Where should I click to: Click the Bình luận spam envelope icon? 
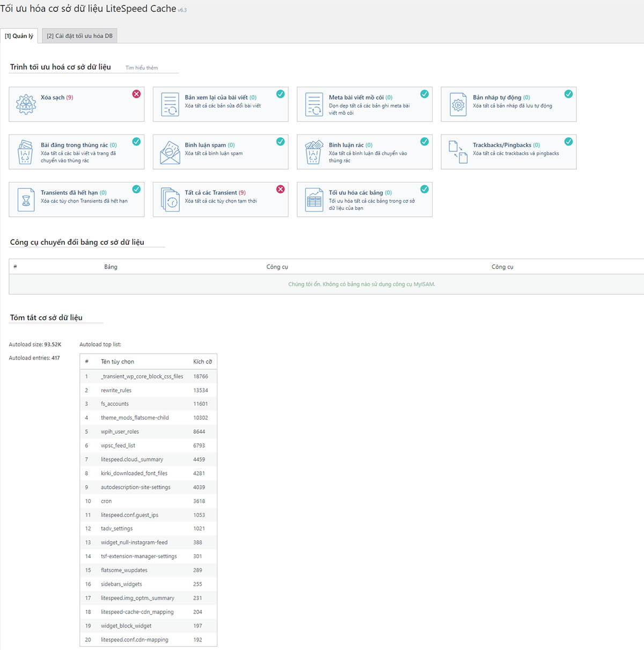(170, 152)
